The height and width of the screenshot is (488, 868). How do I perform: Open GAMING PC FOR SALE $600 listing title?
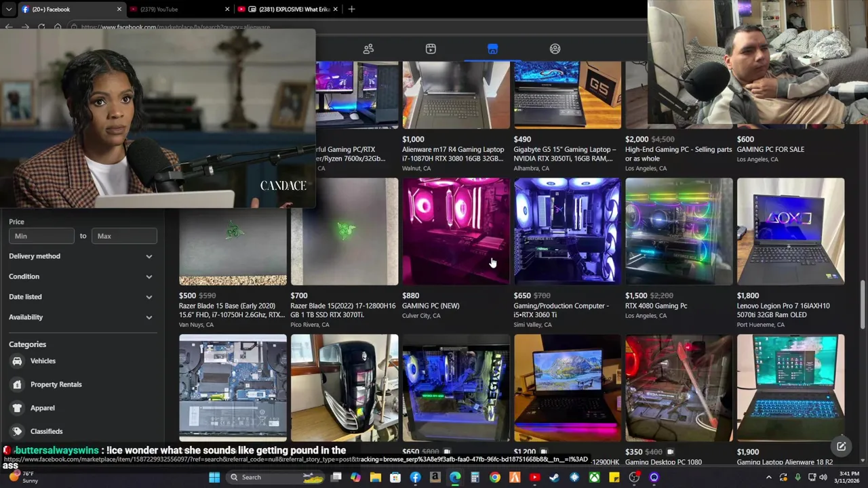[x=770, y=149]
